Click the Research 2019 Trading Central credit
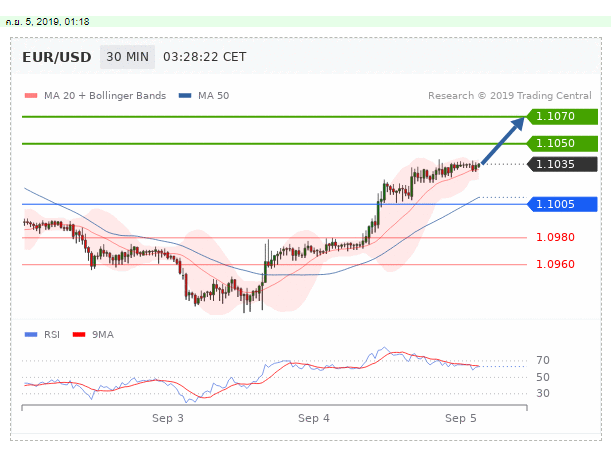This screenshot has height=449, width=611. 510,95
